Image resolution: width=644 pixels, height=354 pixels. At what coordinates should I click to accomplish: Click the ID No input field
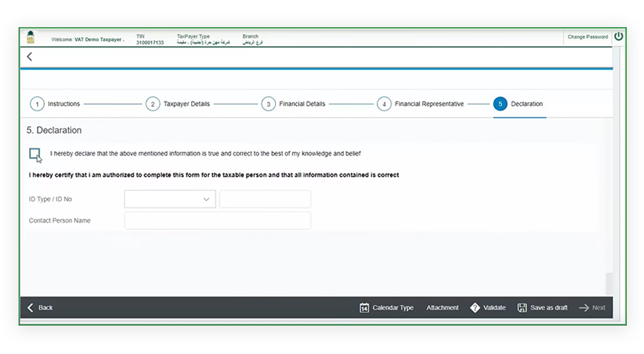pyautogui.click(x=265, y=199)
